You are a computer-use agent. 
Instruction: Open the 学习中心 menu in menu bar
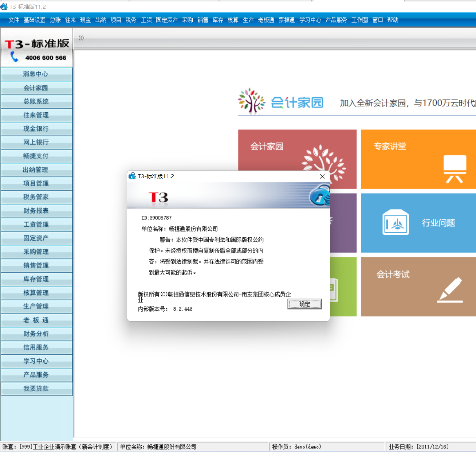(x=310, y=20)
